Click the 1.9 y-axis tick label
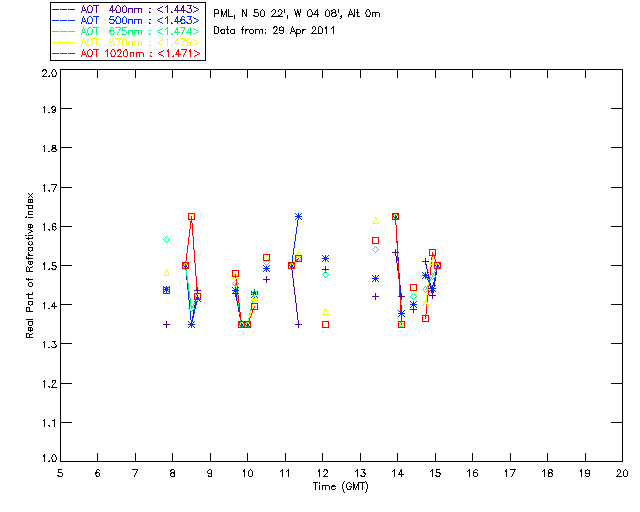The width and height of the screenshot is (640, 512). (49, 109)
